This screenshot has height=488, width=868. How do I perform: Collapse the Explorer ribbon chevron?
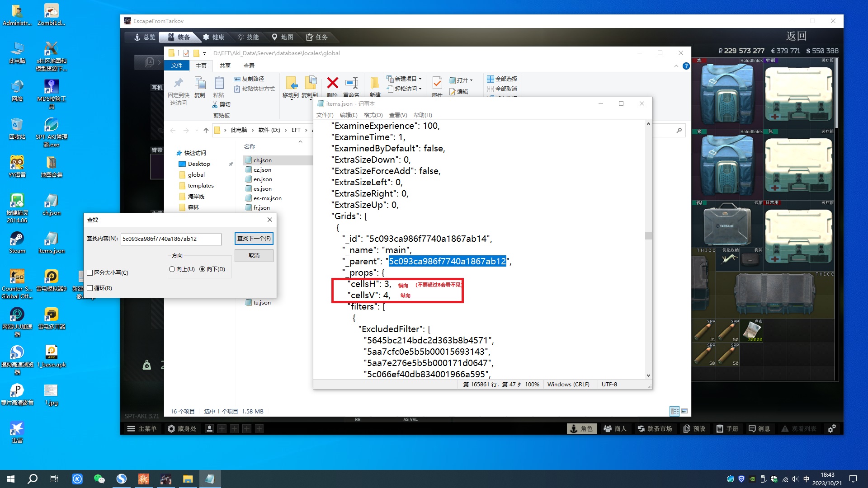point(676,66)
